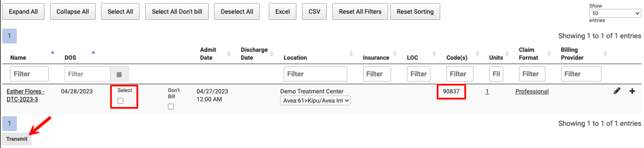This screenshot has width=644, height=148.
Task: Open the DOS filter calendar icon
Action: pos(119,74)
